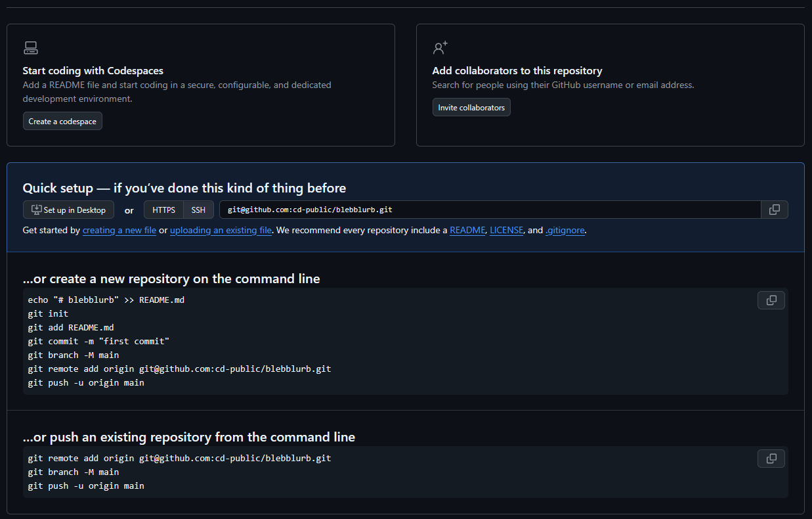This screenshot has width=812, height=519.
Task: Select the SSH clone URL option
Action: [198, 210]
